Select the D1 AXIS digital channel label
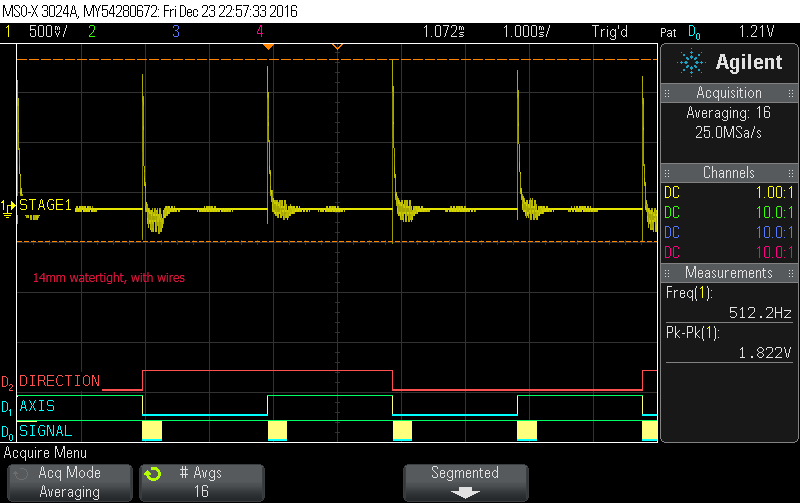800x503 pixels. (37, 407)
